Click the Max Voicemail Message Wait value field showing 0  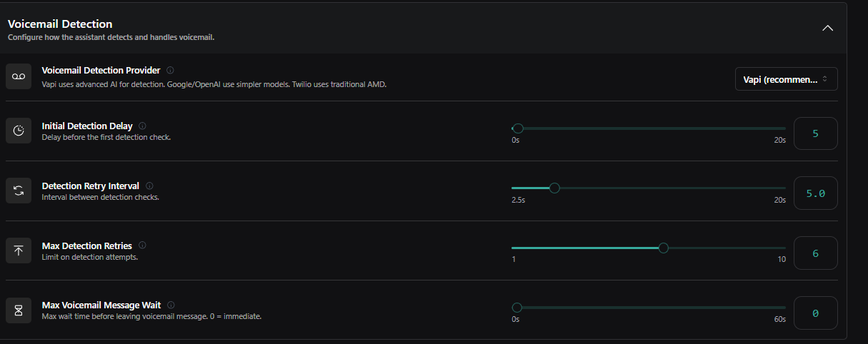(x=815, y=313)
